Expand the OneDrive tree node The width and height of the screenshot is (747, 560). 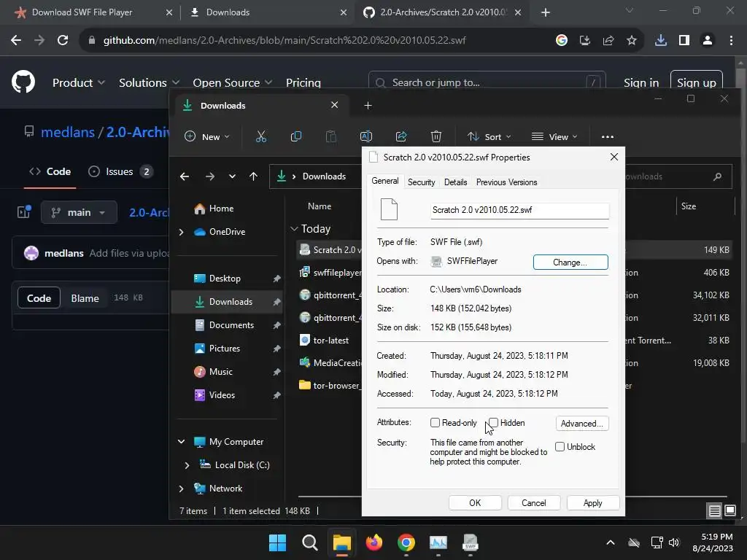pos(181,232)
